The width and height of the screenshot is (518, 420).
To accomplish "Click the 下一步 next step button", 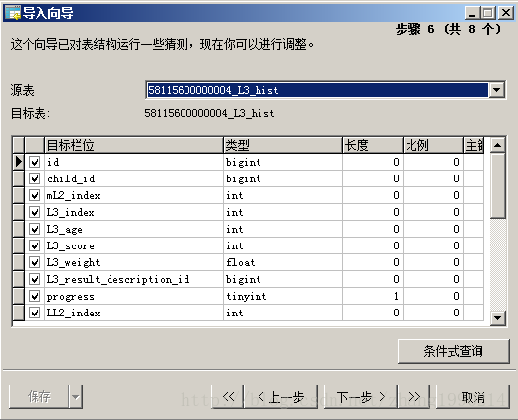I will point(360,396).
